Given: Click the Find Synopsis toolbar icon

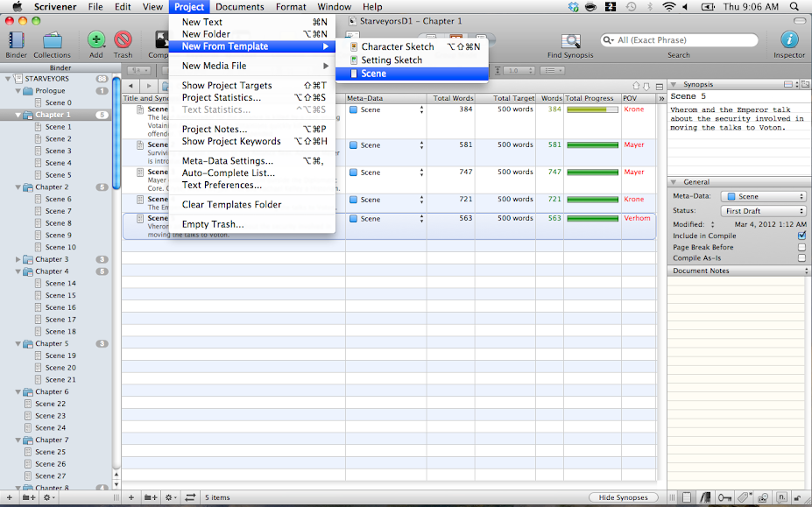Looking at the screenshot, I should pos(570,40).
